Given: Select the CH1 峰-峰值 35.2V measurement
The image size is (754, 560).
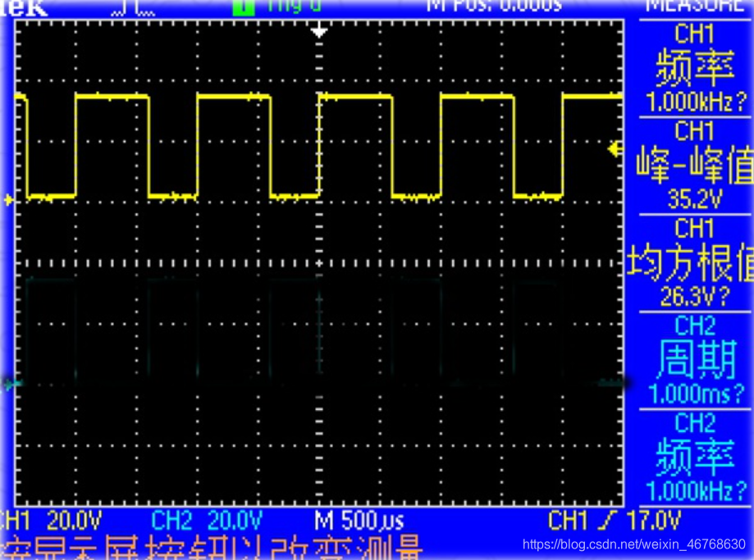Looking at the screenshot, I should pyautogui.click(x=695, y=165).
